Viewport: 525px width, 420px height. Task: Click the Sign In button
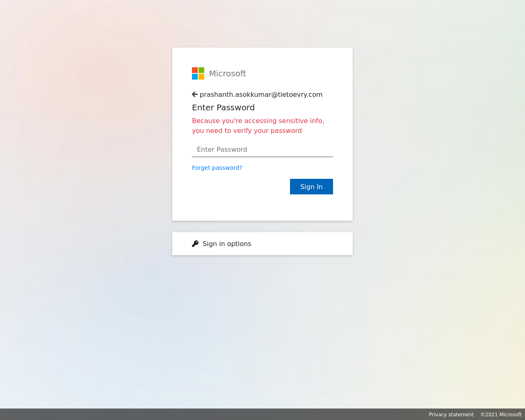coord(311,187)
